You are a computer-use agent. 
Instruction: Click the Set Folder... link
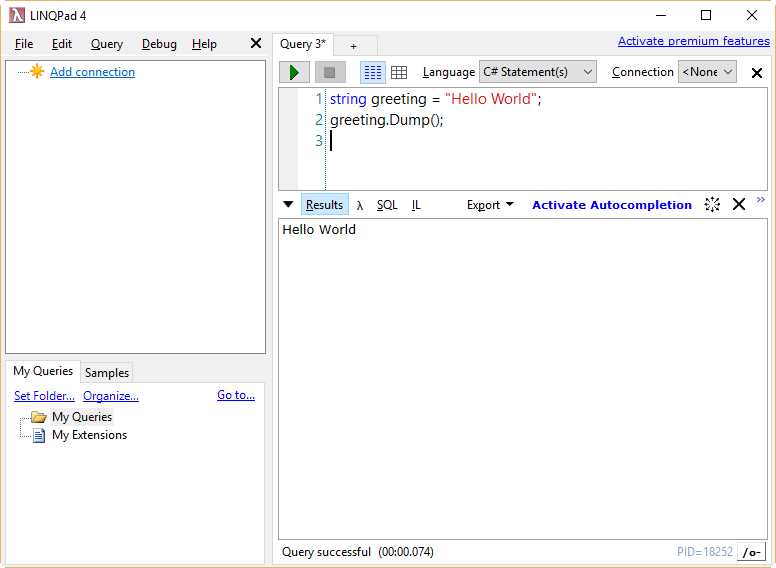(44, 396)
